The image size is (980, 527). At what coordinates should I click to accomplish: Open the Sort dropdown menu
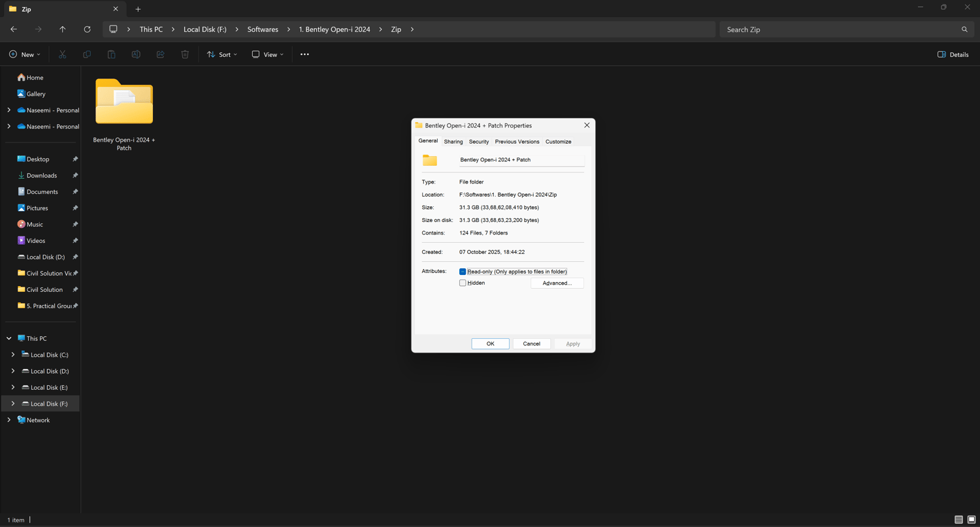[222, 54]
